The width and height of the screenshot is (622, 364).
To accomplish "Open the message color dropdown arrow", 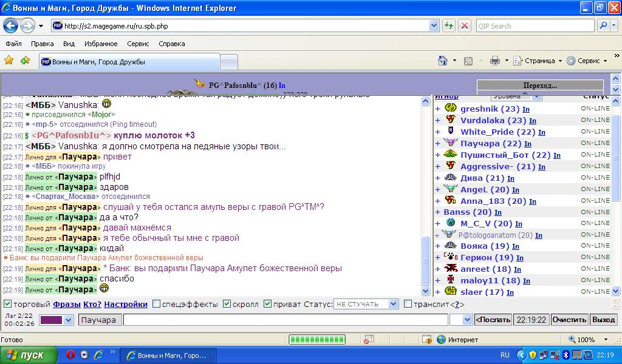I will (68, 320).
